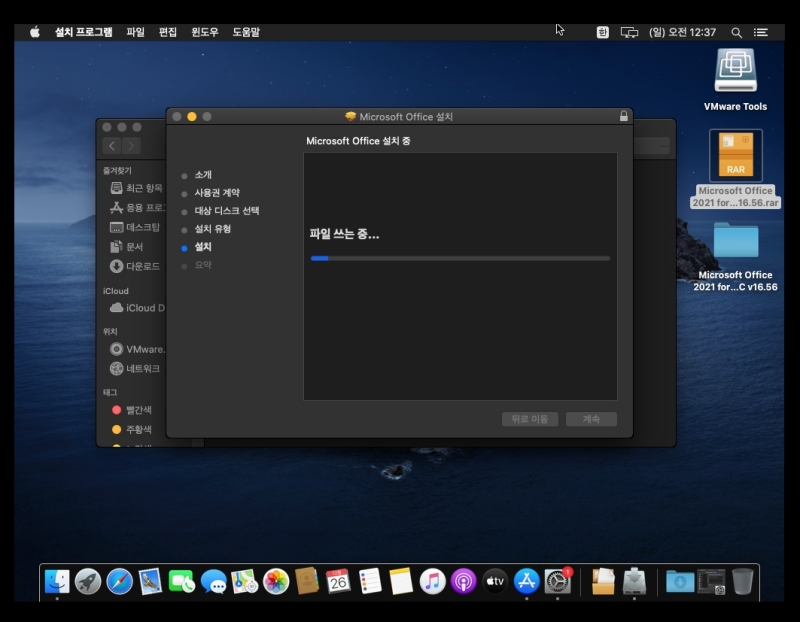Image resolution: width=800 pixels, height=622 pixels.
Task: Open the minimized window thumbnail in Dock
Action: pyautogui.click(x=712, y=581)
